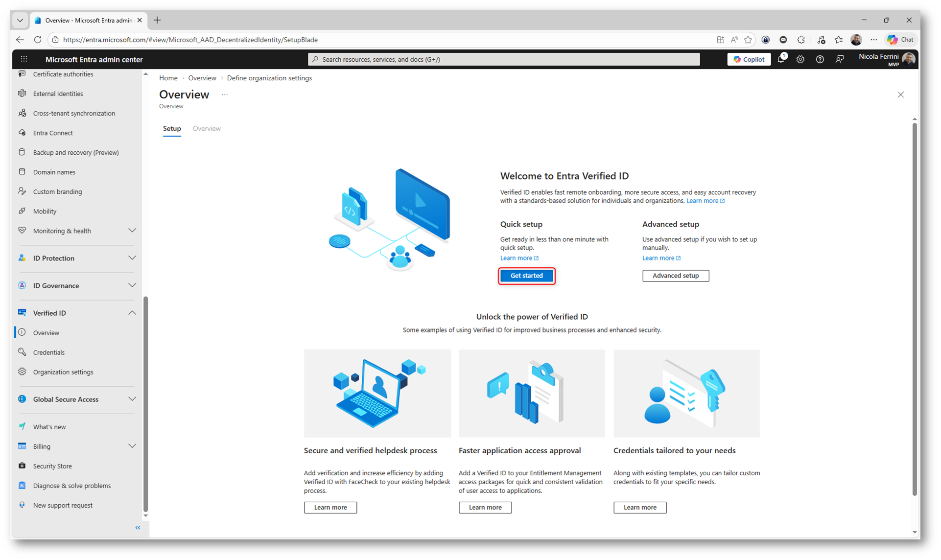
Task: Click the help question mark icon
Action: pyautogui.click(x=820, y=60)
